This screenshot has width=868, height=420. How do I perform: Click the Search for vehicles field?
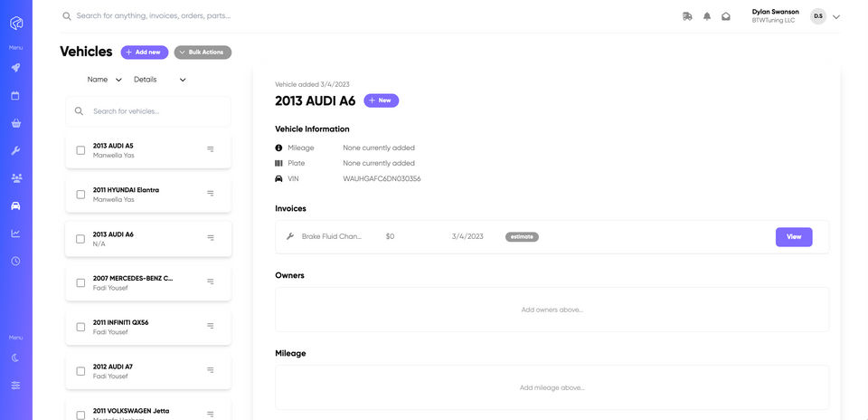[154, 111]
